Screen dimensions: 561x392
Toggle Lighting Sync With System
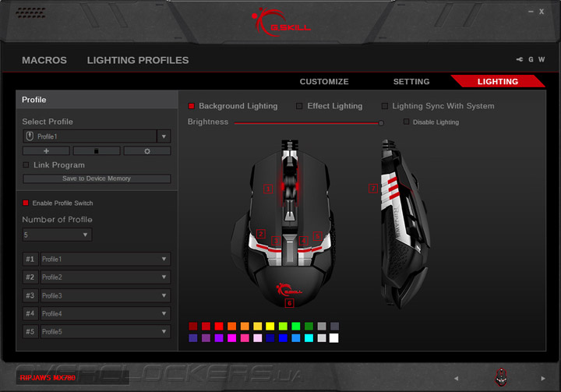tap(385, 106)
